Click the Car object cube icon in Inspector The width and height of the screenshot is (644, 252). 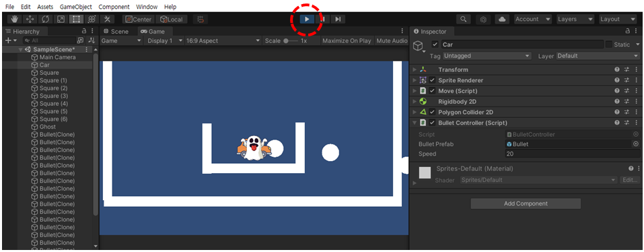pyautogui.click(x=418, y=45)
